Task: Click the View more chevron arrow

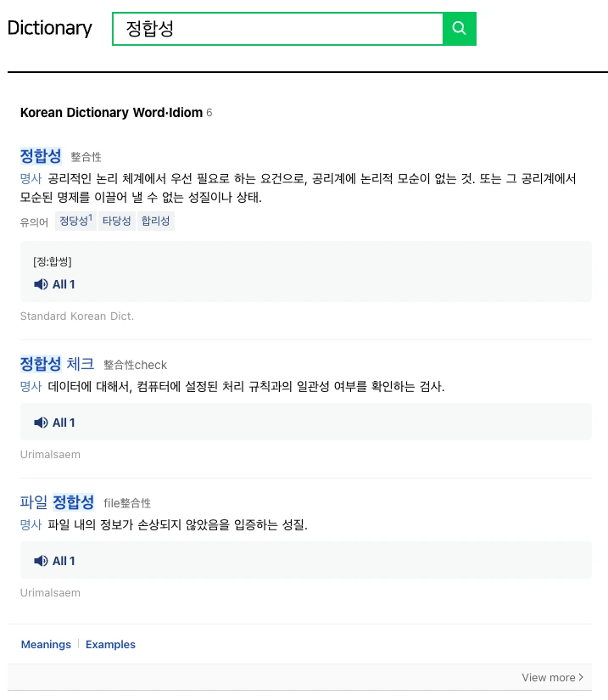Action: [581, 677]
